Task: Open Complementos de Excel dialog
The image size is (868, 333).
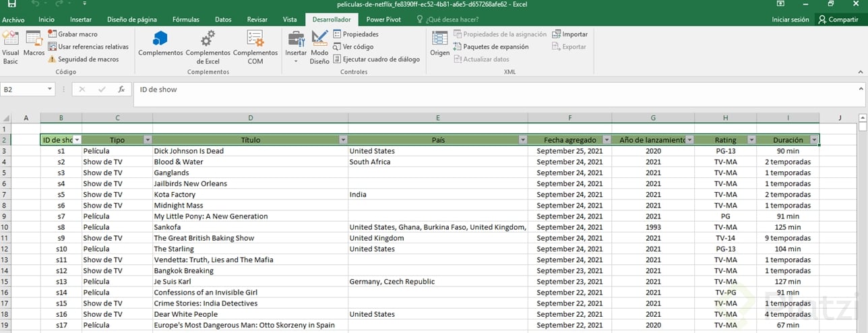Action: coord(208,47)
